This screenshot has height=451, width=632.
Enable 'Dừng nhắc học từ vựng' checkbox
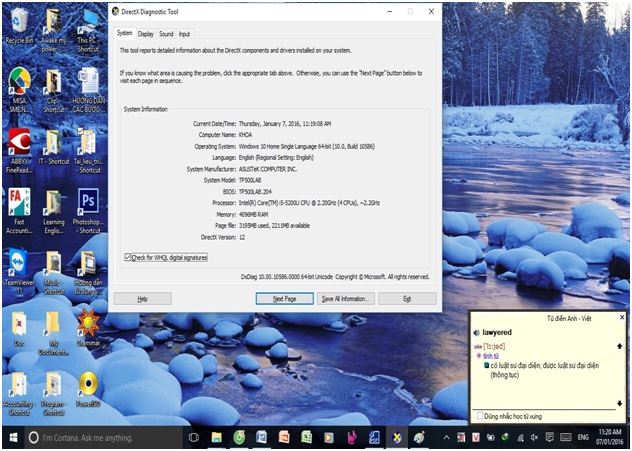(478, 415)
